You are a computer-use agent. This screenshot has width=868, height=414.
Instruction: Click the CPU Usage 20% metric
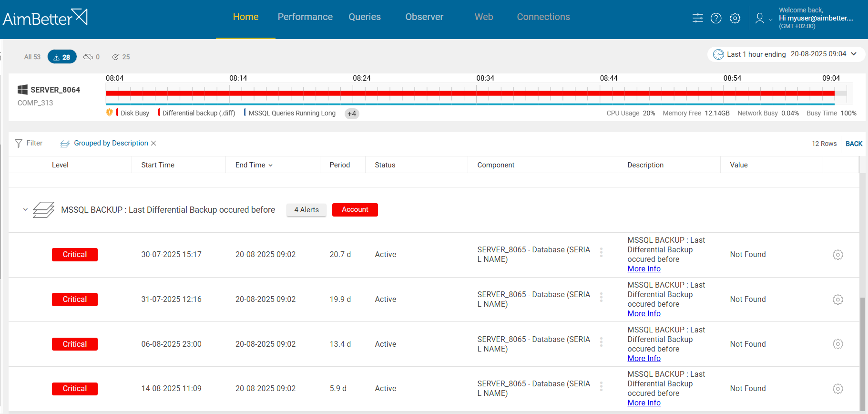pyautogui.click(x=631, y=113)
